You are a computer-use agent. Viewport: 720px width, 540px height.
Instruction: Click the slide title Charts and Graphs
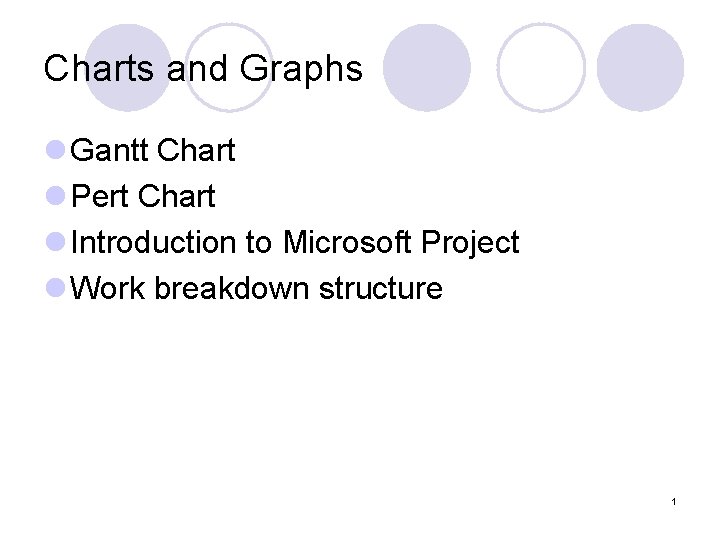[x=203, y=69]
